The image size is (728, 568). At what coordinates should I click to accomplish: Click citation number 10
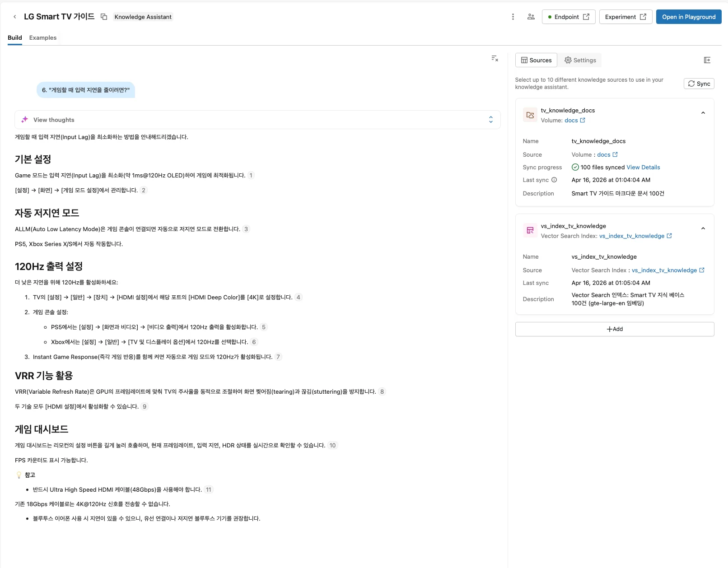click(332, 445)
